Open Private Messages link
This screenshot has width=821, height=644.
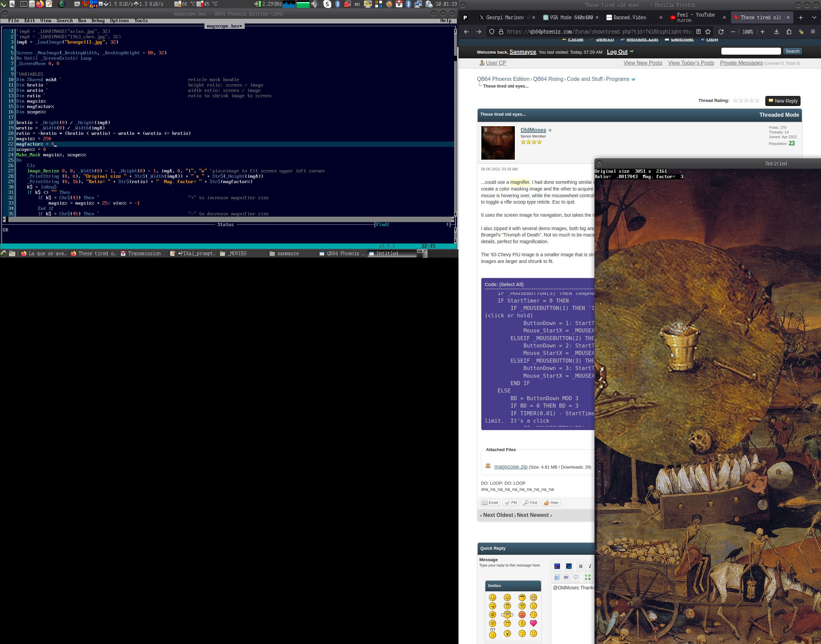point(741,63)
